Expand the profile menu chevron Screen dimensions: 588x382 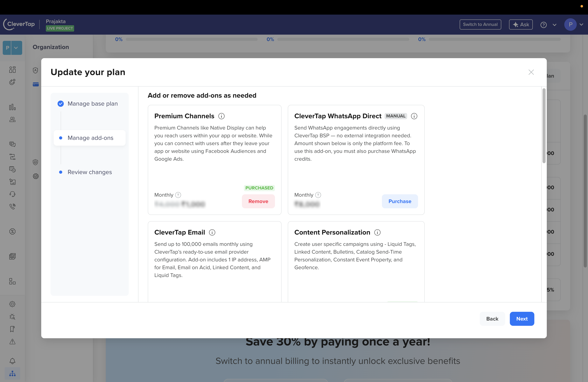581,25
